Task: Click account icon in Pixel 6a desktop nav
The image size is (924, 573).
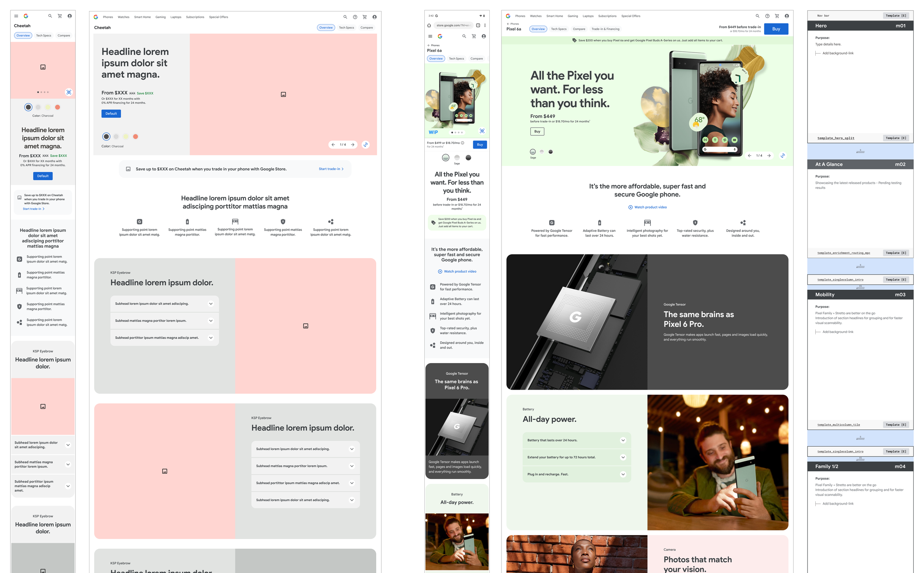Action: click(787, 16)
